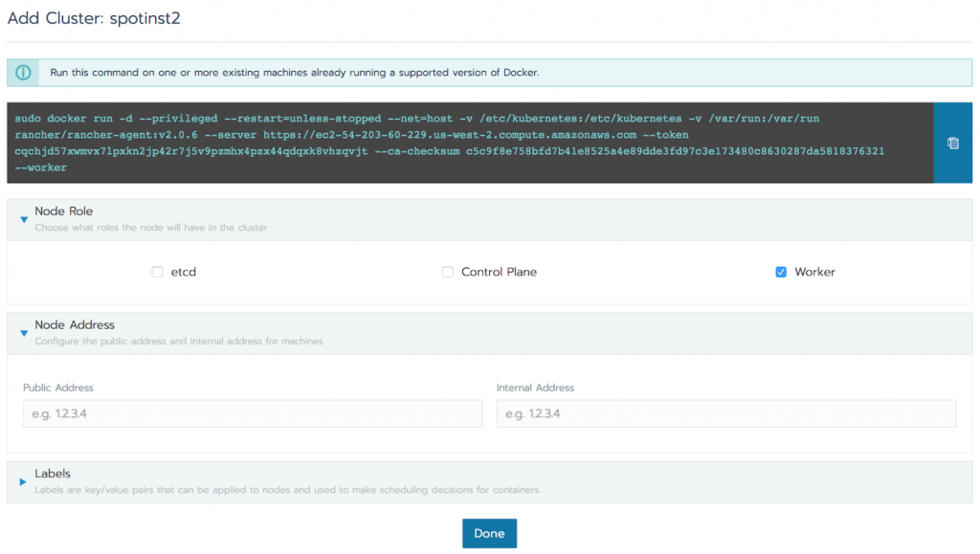
Task: Focus the Public Address input field
Action: [x=253, y=413]
